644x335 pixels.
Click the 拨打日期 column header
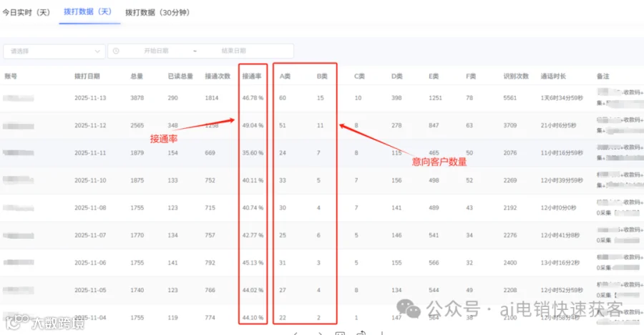(x=87, y=76)
